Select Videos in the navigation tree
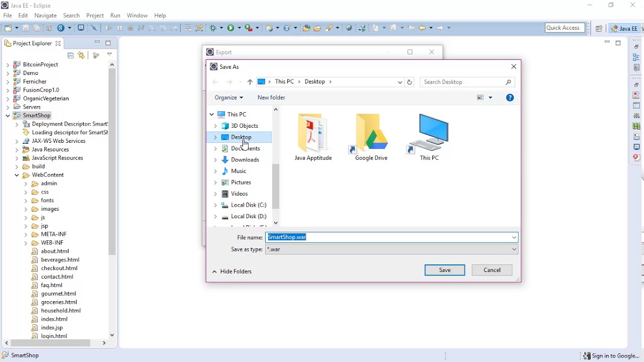 (x=239, y=194)
